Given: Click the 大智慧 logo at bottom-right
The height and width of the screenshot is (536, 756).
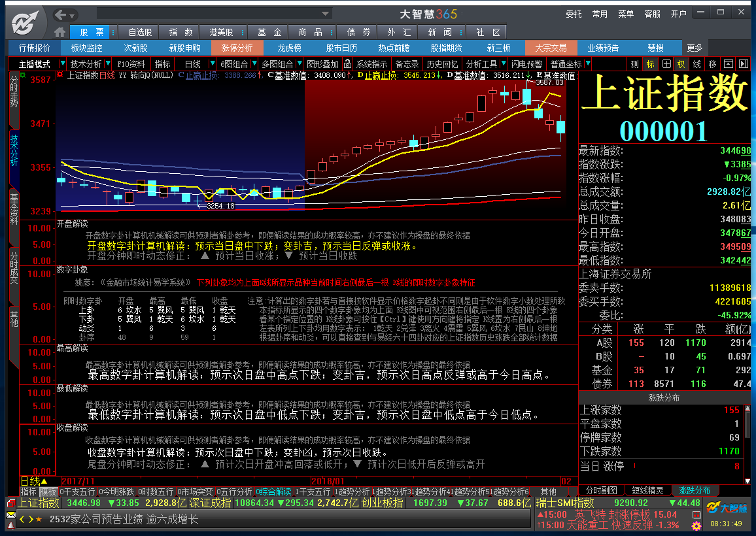Looking at the screenshot, I should pyautogui.click(x=727, y=508).
